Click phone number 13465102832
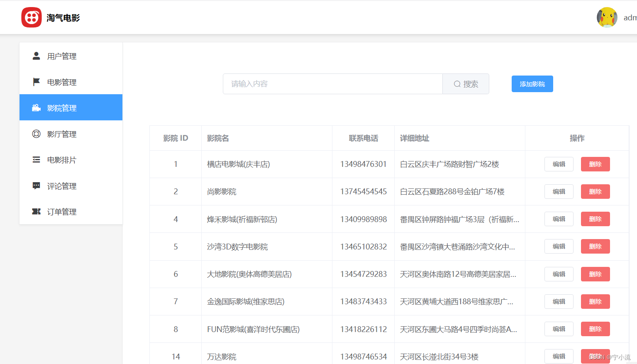 click(364, 247)
